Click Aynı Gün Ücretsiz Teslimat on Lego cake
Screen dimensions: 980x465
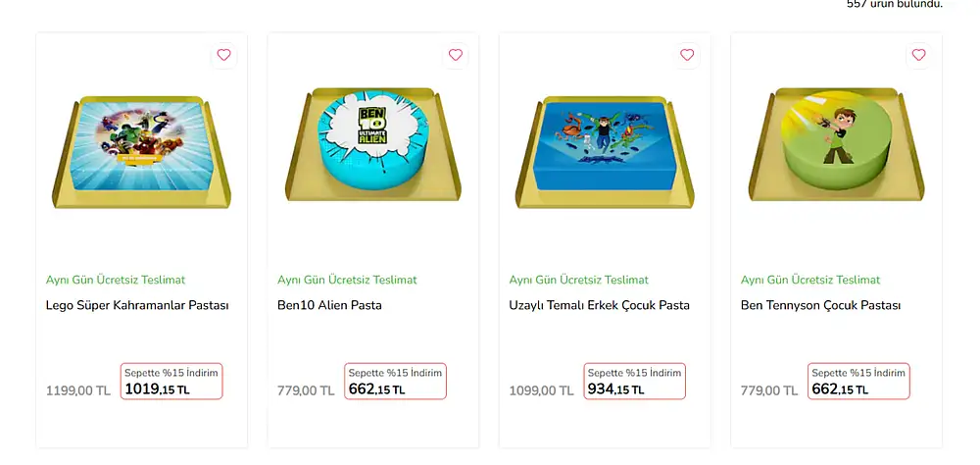[116, 280]
